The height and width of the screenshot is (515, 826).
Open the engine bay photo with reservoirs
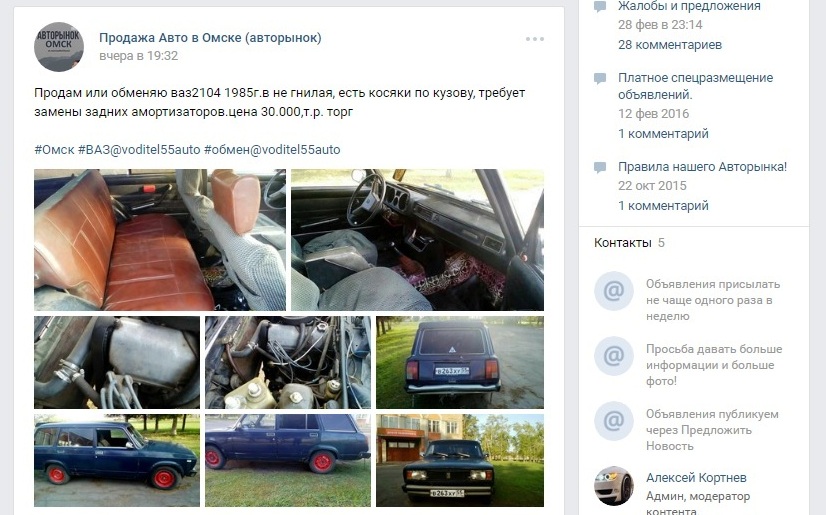(x=288, y=362)
